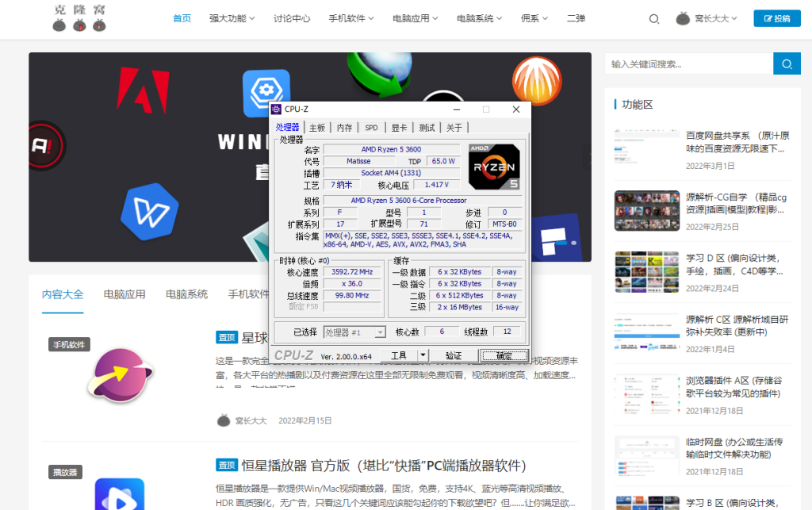Open thumbnail for 学习 D 区 article
This screenshot has height=510, width=812.
tap(647, 272)
